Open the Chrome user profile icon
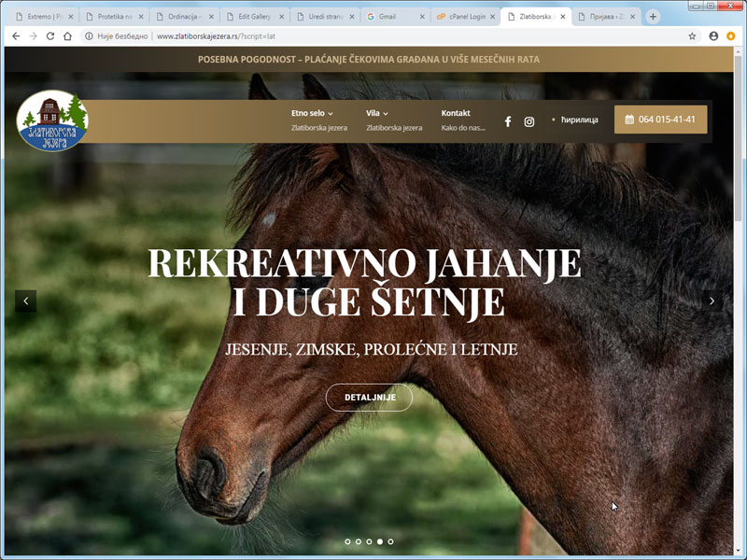Viewport: 747px width, 560px height. tap(713, 36)
